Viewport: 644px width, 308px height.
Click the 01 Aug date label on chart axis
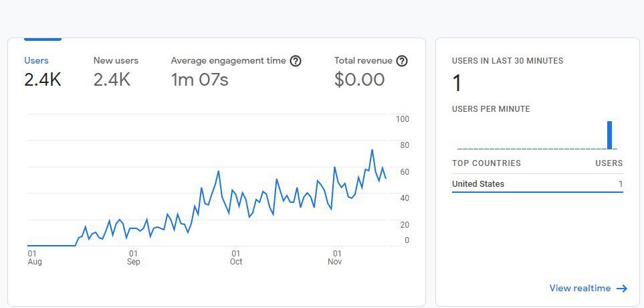[33, 258]
